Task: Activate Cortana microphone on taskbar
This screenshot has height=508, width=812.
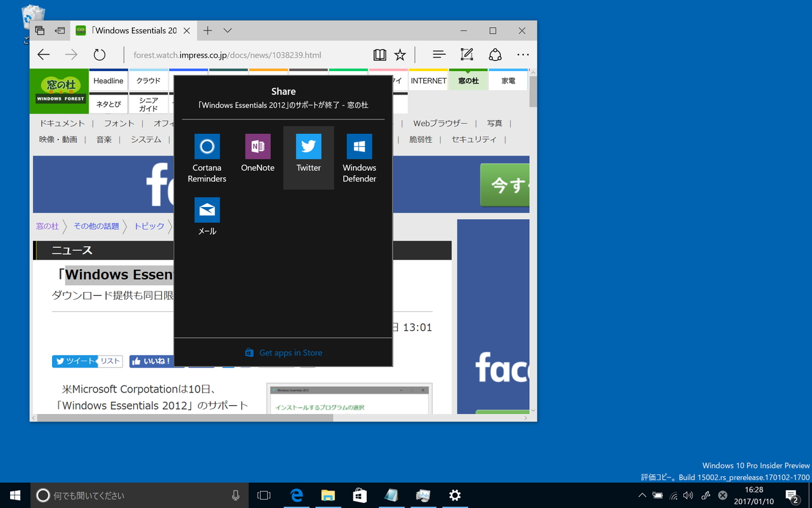Action: tap(236, 495)
